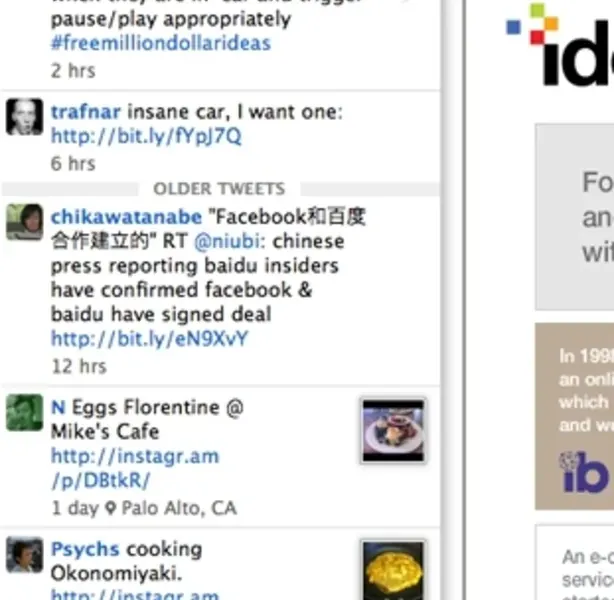Click the location pin next to Palo Alto
Viewport: 614px width, 600px height.
(111, 508)
